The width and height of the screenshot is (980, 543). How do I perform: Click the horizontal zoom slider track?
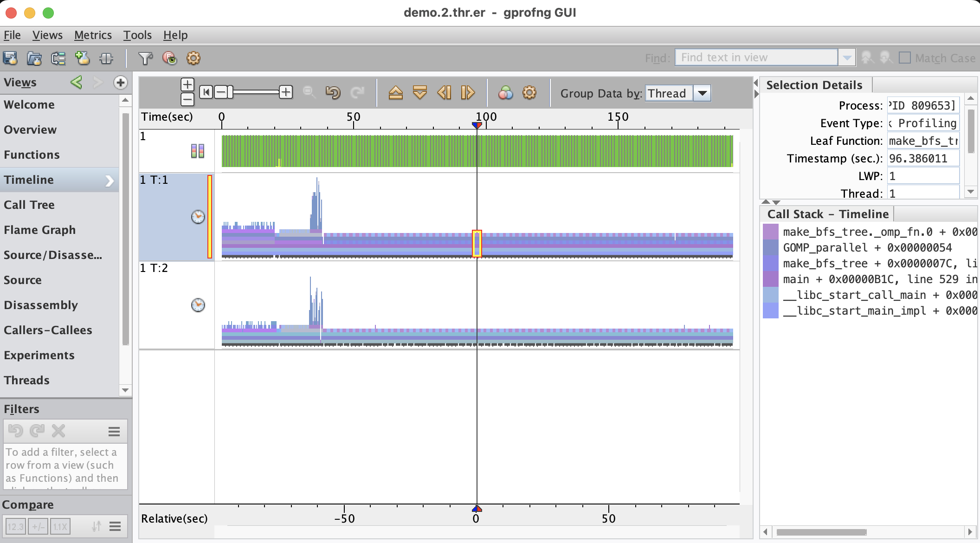coord(258,92)
